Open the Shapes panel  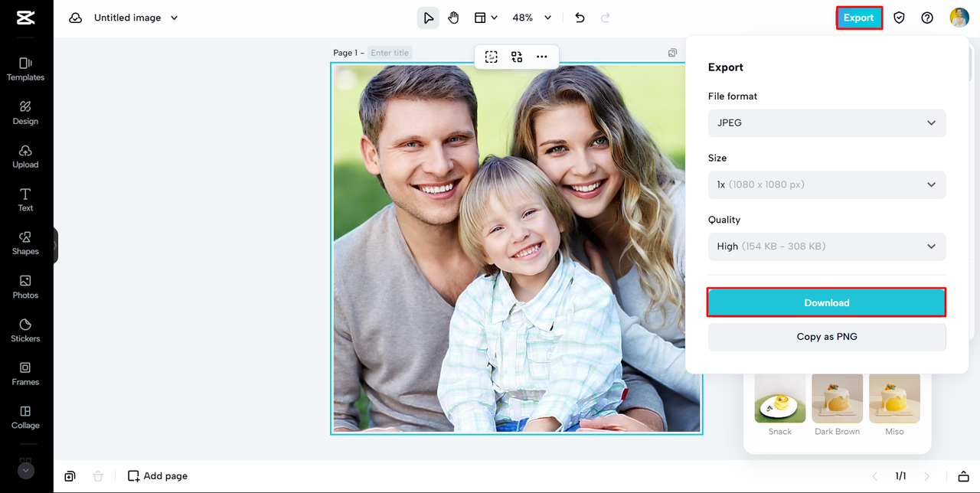(25, 243)
